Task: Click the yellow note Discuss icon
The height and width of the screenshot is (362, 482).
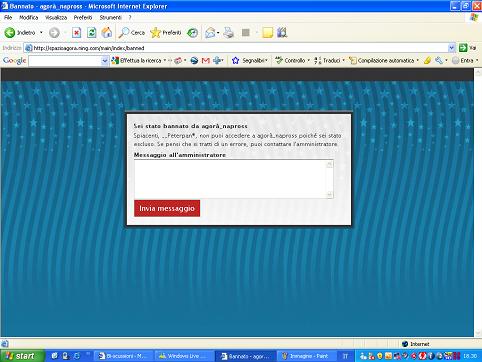Action: coord(268,33)
